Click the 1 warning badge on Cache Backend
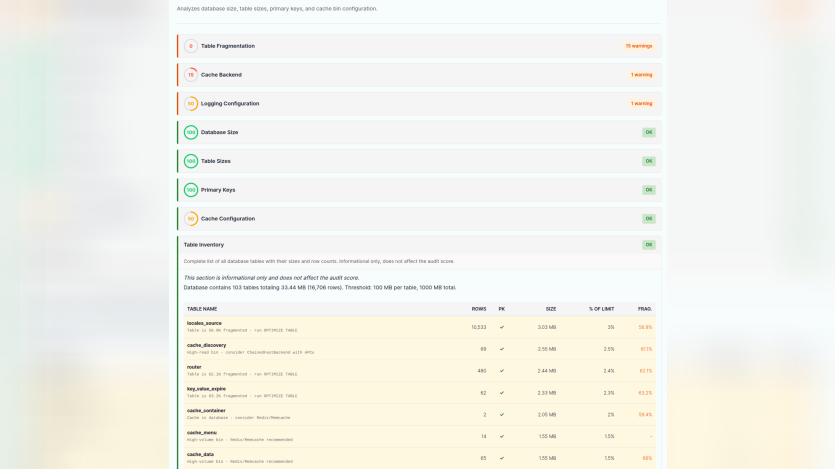The image size is (835, 469). tap(641, 75)
